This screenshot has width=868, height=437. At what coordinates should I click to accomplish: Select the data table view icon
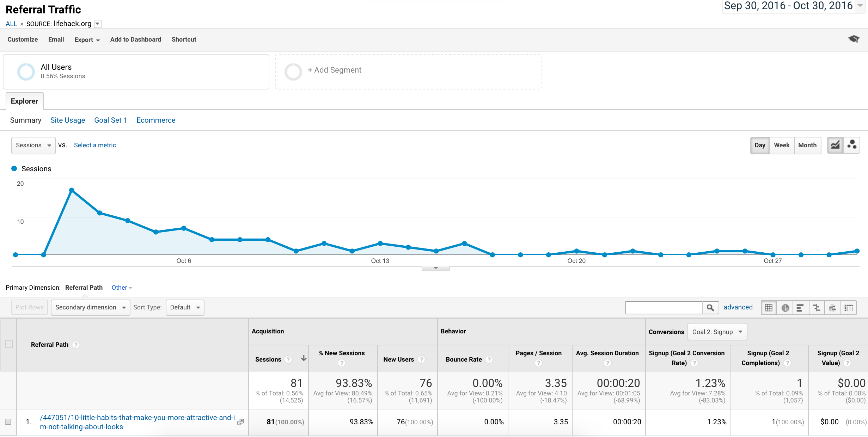tap(769, 308)
